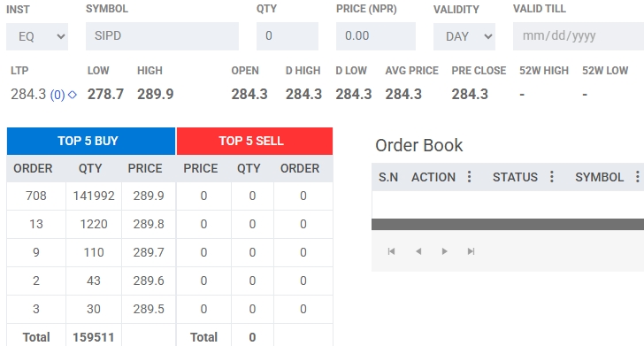Click the diamond icon beside LTP
The height and width of the screenshot is (346, 644).
tap(73, 95)
